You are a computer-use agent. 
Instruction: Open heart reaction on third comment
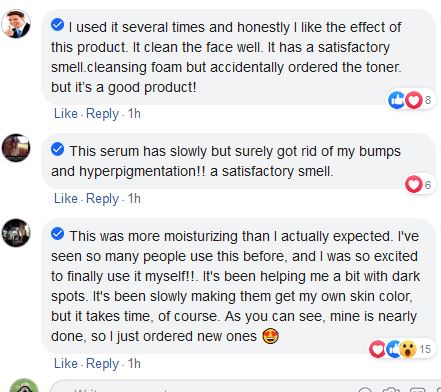pos(377,349)
